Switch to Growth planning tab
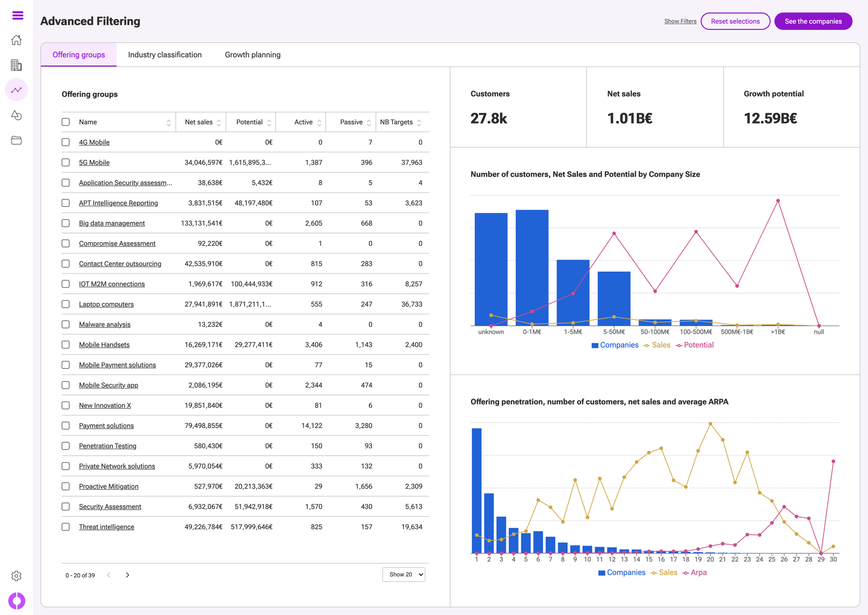This screenshot has width=868, height=615. [x=253, y=55]
